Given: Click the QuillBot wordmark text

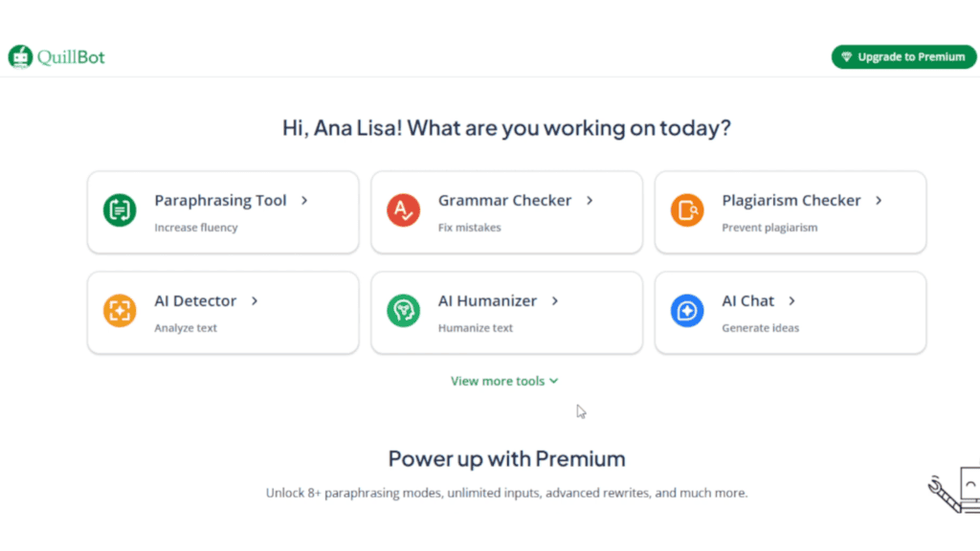Looking at the screenshot, I should click(x=72, y=55).
